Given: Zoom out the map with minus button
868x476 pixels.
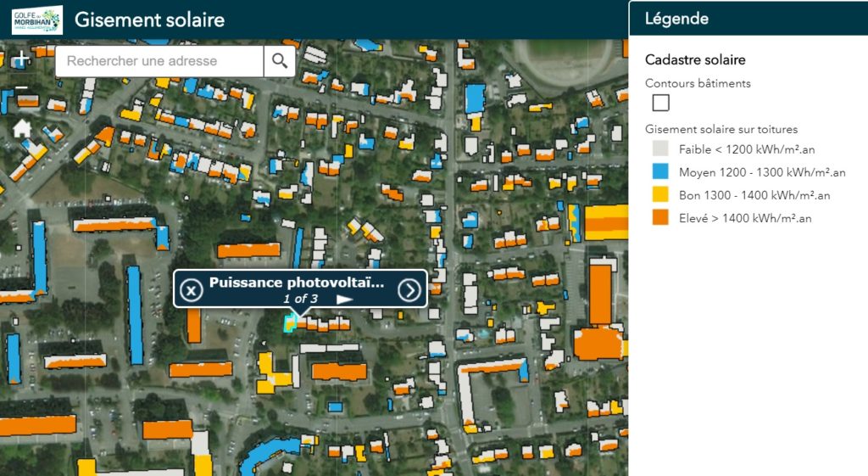Looking at the screenshot, I should pos(21,87).
